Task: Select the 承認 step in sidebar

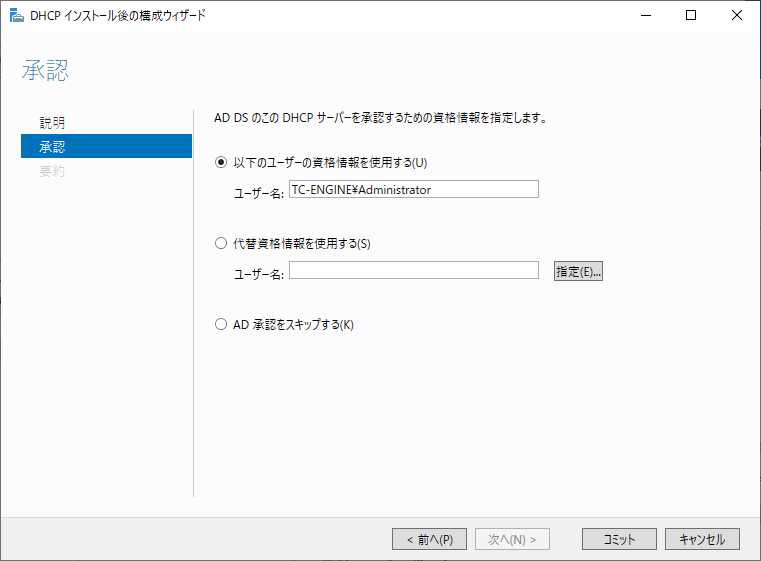Action: pyautogui.click(x=106, y=146)
